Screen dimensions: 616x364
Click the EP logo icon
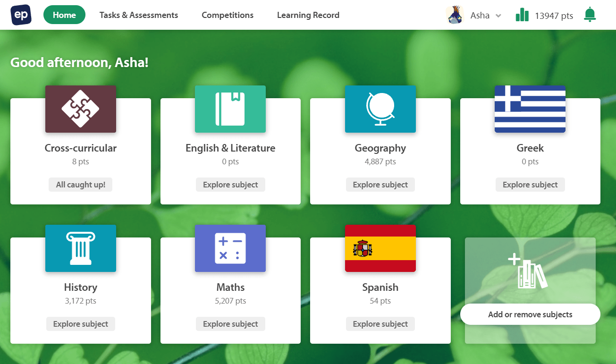pyautogui.click(x=21, y=15)
